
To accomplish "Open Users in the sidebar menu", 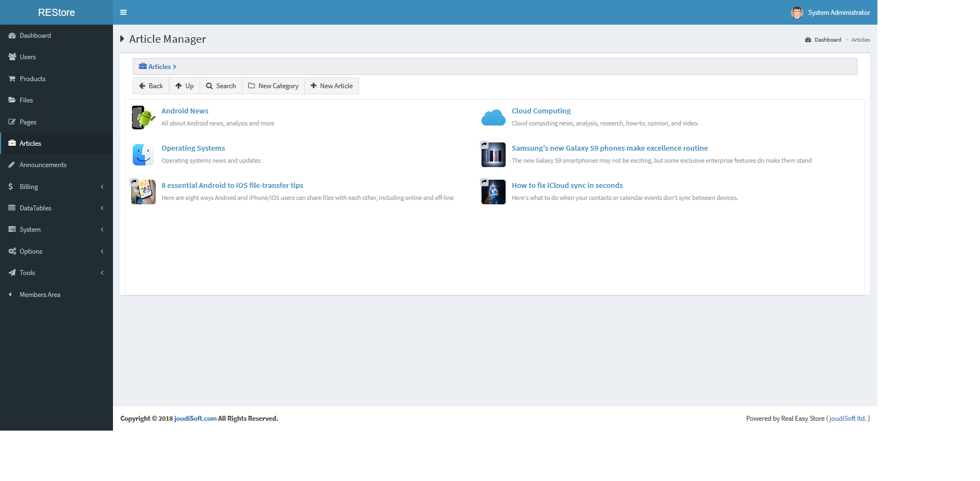I will [56, 57].
